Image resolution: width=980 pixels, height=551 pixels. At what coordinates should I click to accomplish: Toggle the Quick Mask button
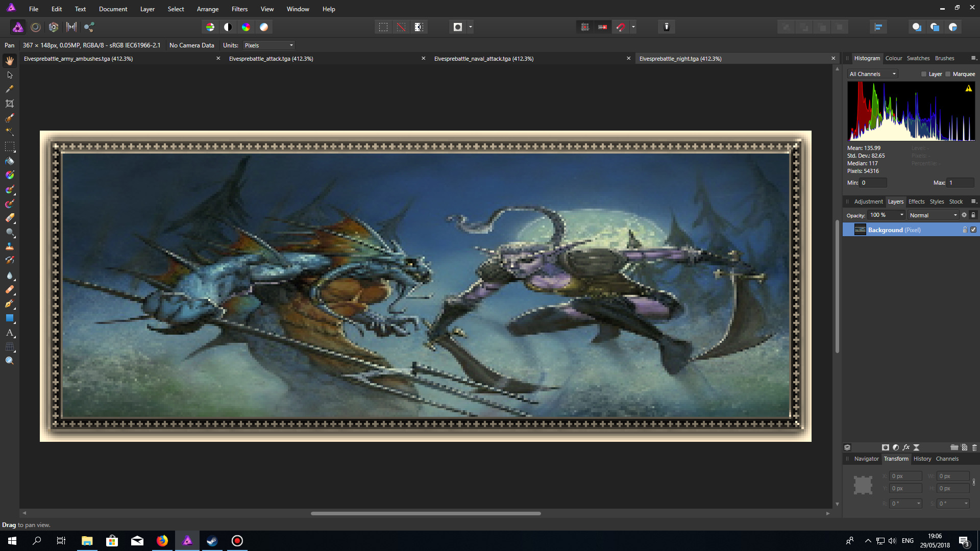point(458,27)
